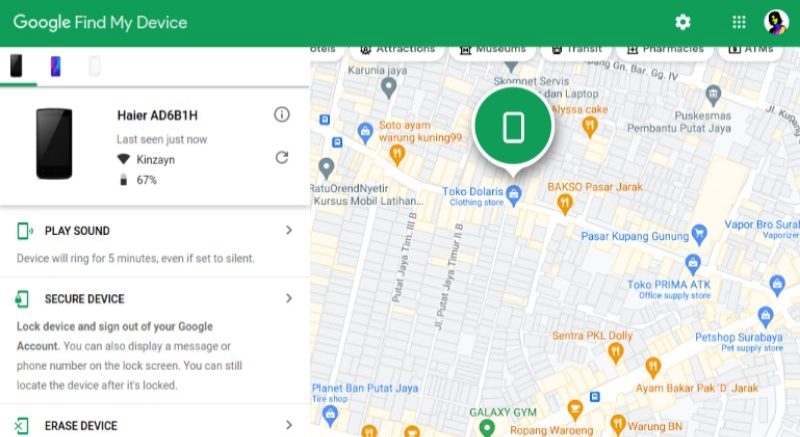
Task: Click the Wi-Fi icon beside Kinzayn
Action: point(123,160)
